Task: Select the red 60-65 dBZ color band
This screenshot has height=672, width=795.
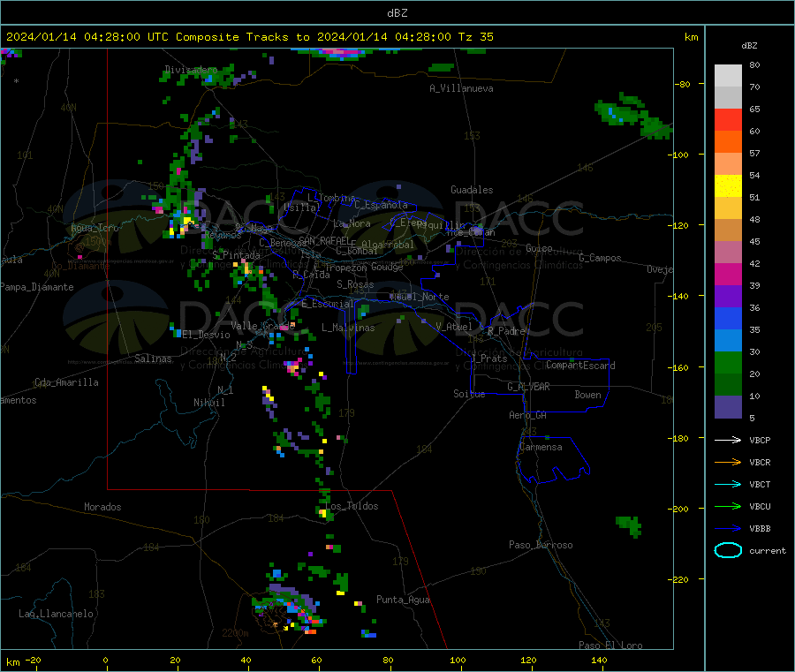Action: [x=728, y=119]
